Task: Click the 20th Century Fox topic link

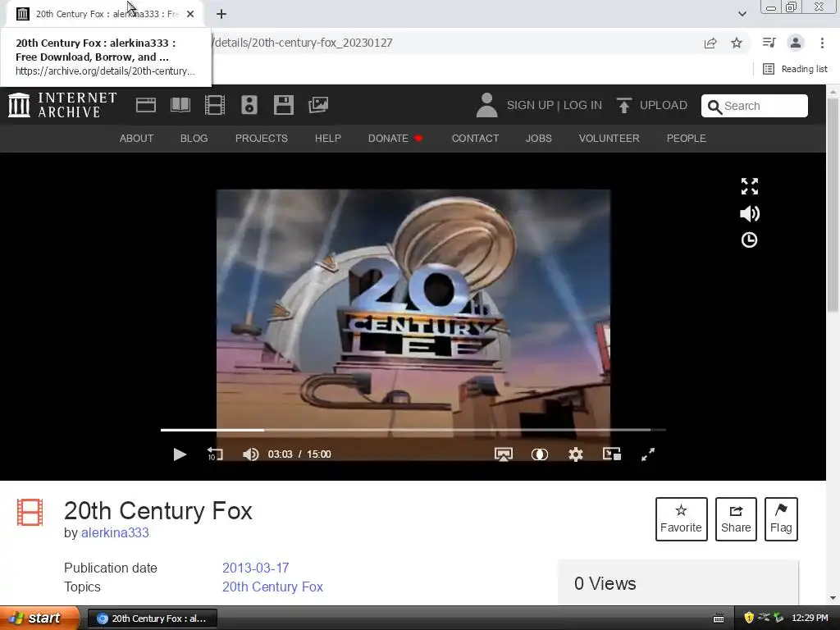Action: 272,587
